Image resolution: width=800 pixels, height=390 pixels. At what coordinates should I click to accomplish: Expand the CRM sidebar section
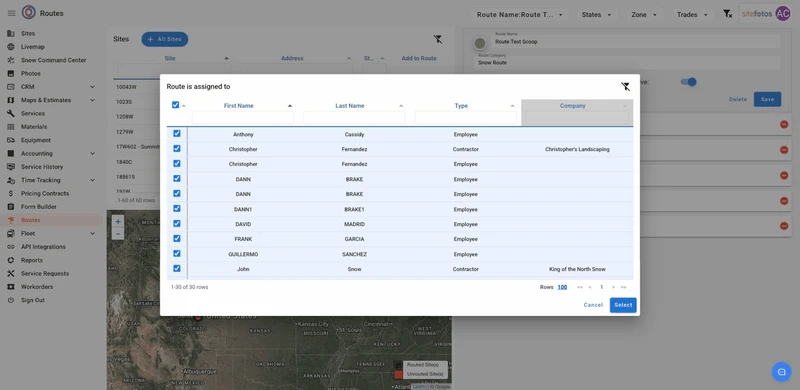(92, 87)
